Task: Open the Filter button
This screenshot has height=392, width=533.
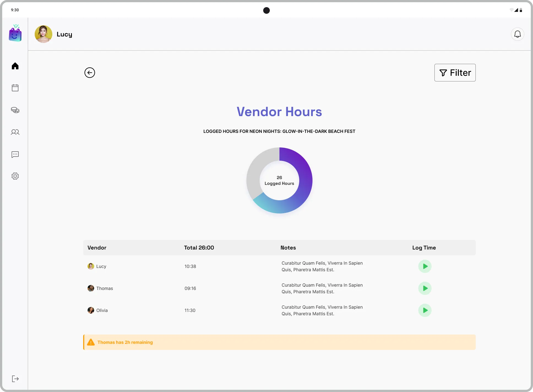Action: pos(455,73)
